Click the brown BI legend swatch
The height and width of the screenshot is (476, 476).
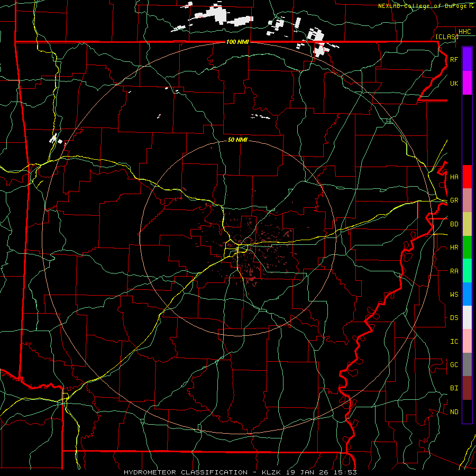click(x=467, y=388)
